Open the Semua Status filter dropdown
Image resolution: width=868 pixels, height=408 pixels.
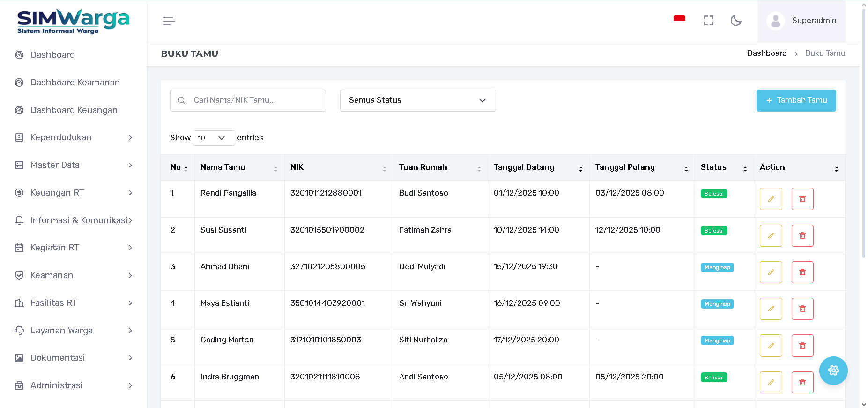pyautogui.click(x=417, y=100)
